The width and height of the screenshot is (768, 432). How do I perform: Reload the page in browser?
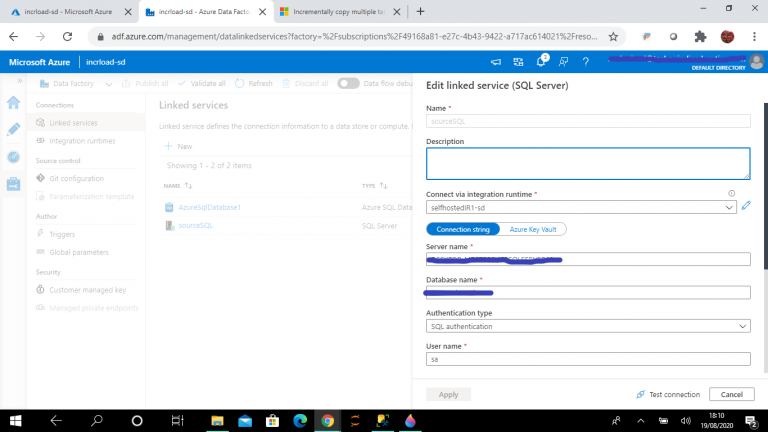[68, 36]
